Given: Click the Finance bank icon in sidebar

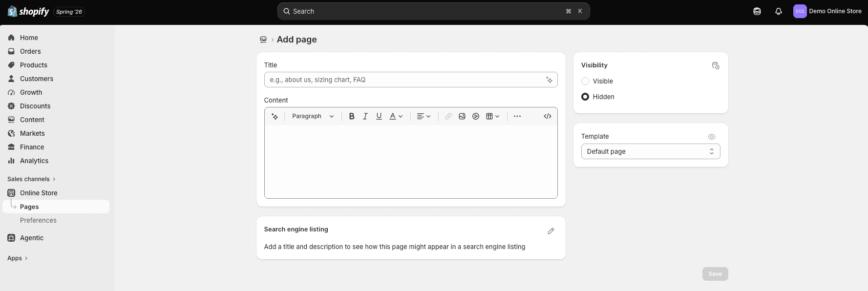Looking at the screenshot, I should pyautogui.click(x=11, y=147).
